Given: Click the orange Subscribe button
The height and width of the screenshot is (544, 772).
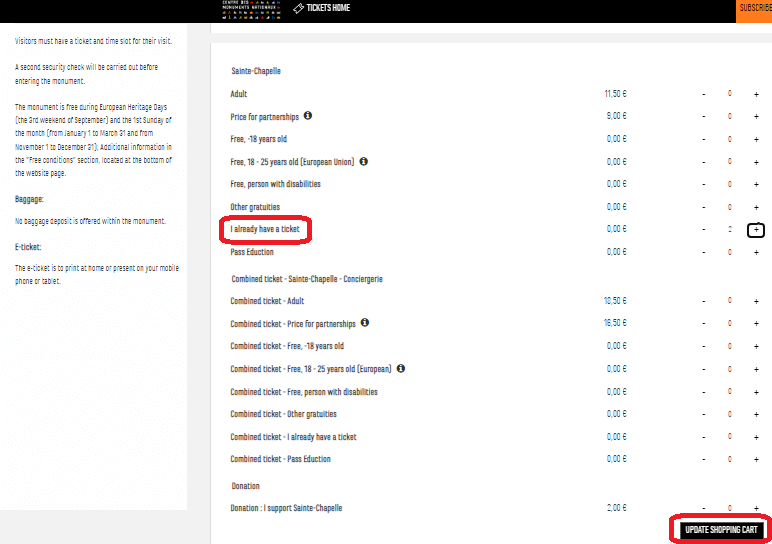Looking at the screenshot, I should click(x=754, y=9).
